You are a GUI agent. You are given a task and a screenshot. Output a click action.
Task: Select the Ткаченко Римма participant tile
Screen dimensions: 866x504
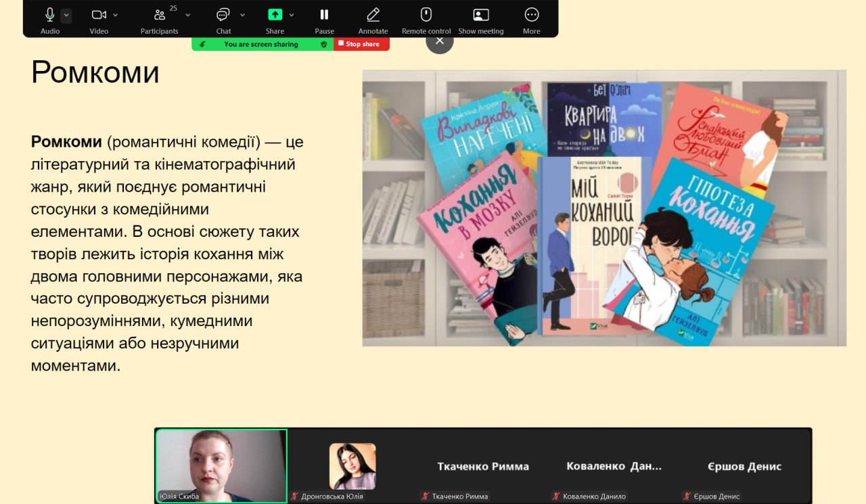point(483,466)
